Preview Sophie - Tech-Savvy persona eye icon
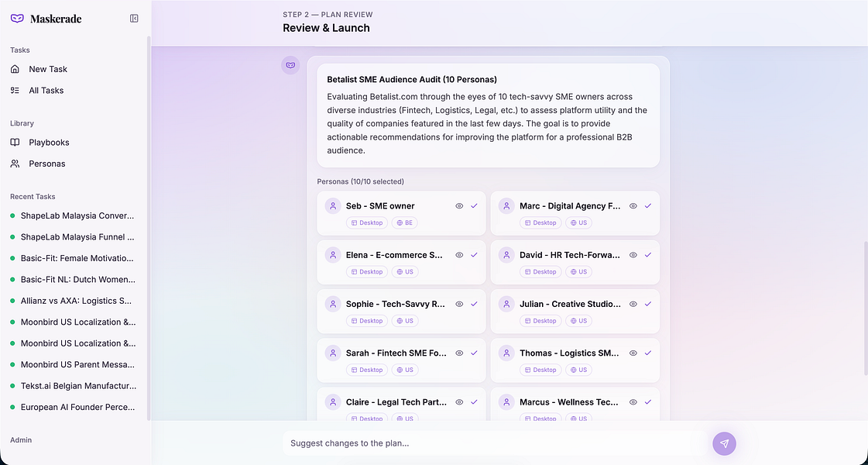 tap(459, 304)
